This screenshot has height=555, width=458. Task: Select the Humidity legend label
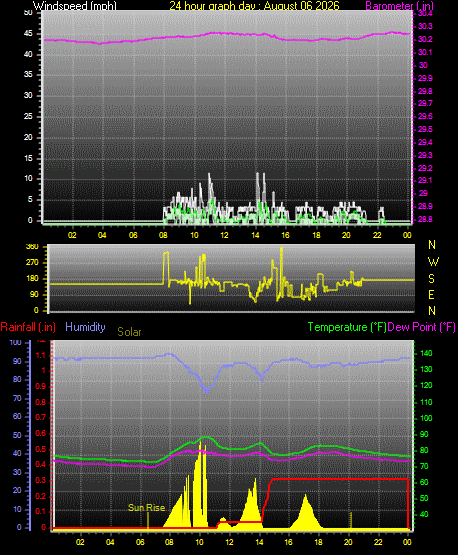pos(85,327)
